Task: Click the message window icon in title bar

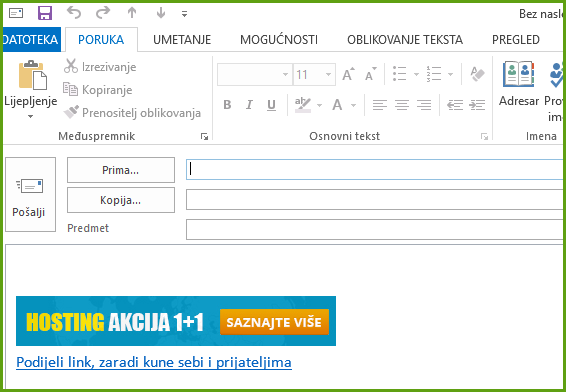Action: coord(16,14)
